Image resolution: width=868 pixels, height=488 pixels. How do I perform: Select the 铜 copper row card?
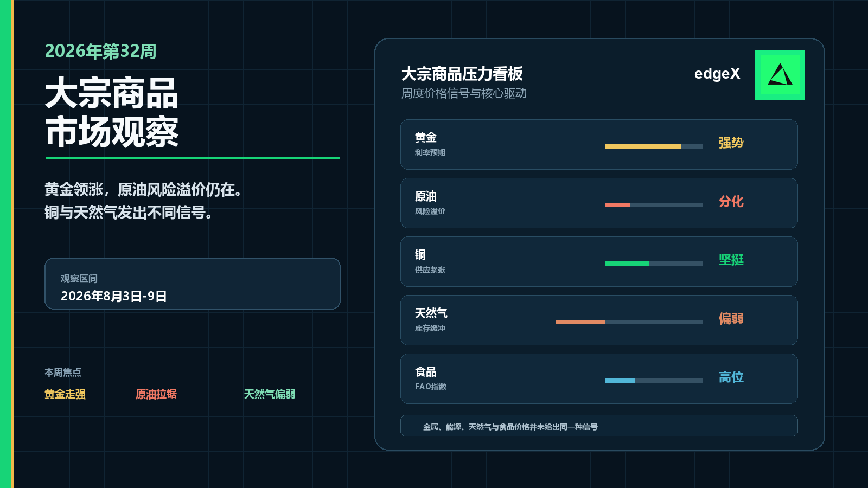coord(599,262)
